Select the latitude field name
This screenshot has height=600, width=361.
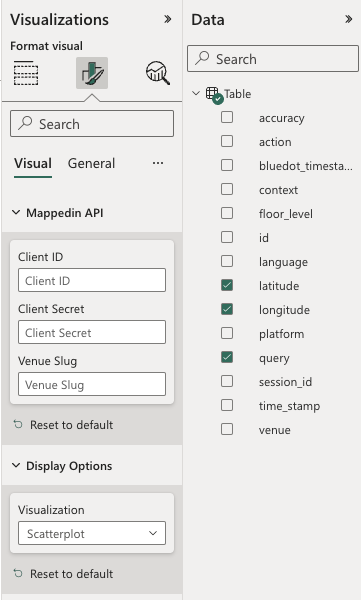279,286
